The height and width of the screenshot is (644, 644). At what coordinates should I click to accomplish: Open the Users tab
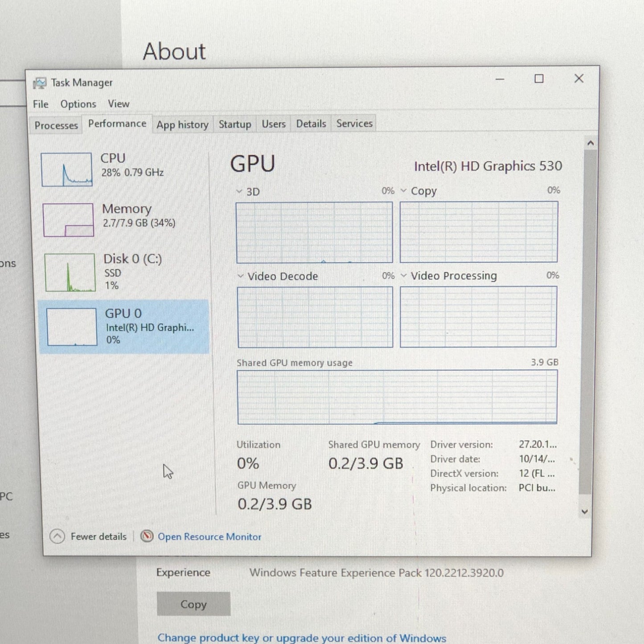[x=274, y=124]
